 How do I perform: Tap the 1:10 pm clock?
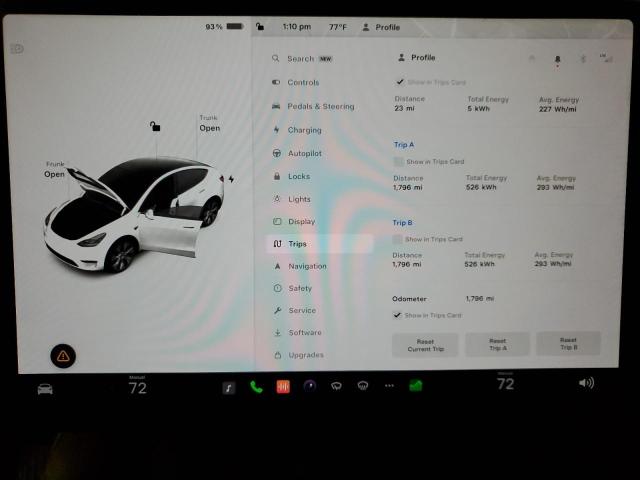[297, 27]
